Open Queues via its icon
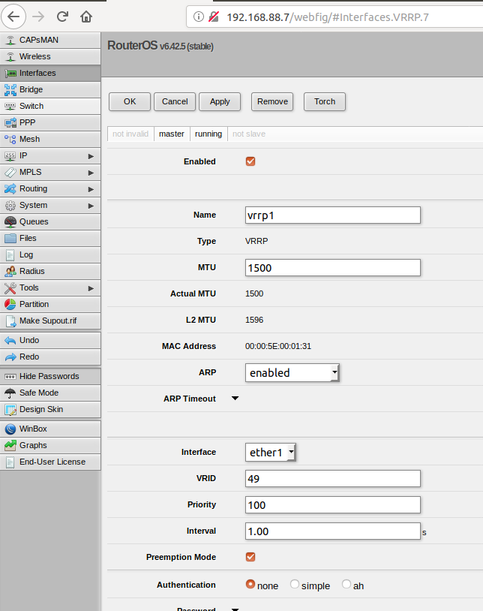Viewport: 483px width, 611px height. [x=11, y=222]
